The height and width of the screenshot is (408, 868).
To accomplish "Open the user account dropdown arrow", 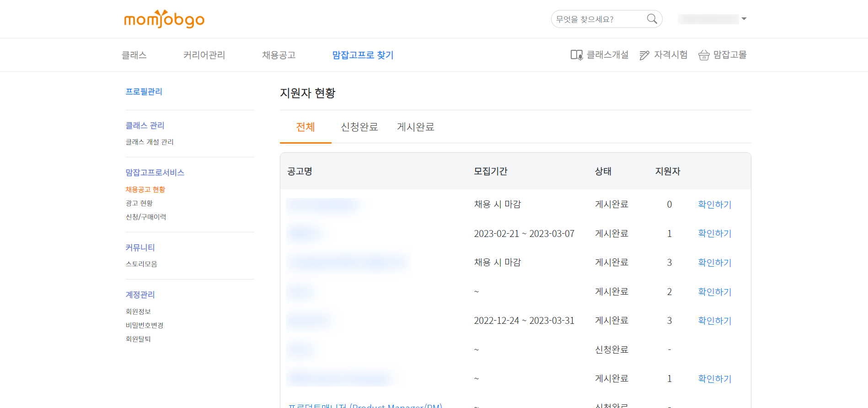I will click(744, 19).
